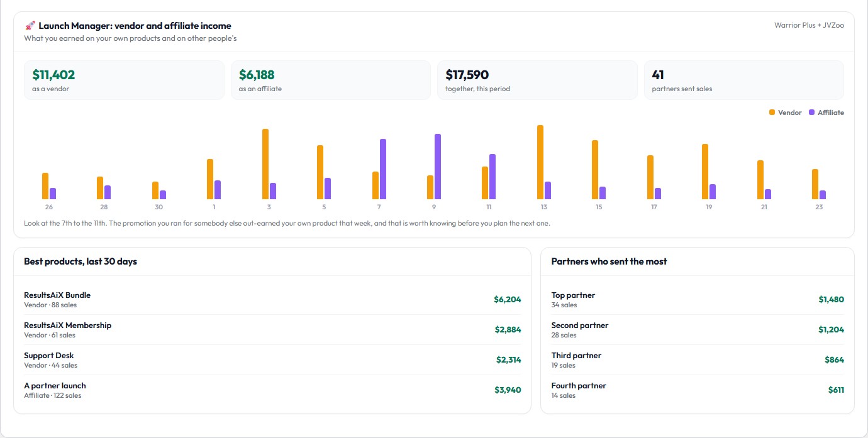Click the chart axis label 13
868x438 pixels.
click(543, 207)
